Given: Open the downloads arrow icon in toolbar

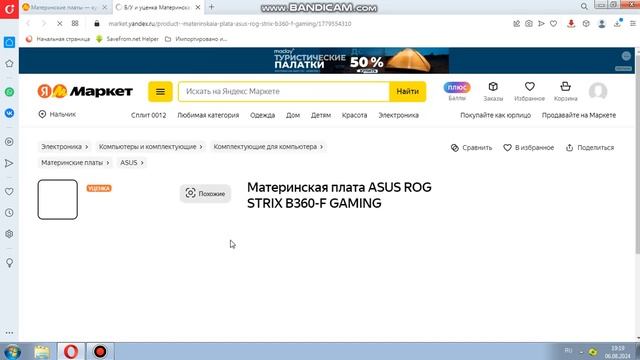Looking at the screenshot, I should click(618, 23).
